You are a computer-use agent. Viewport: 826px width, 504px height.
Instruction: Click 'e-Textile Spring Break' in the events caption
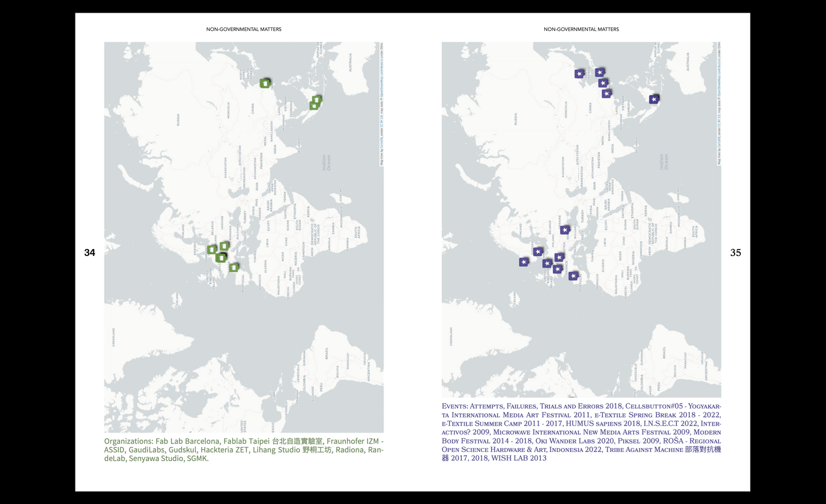(636, 415)
